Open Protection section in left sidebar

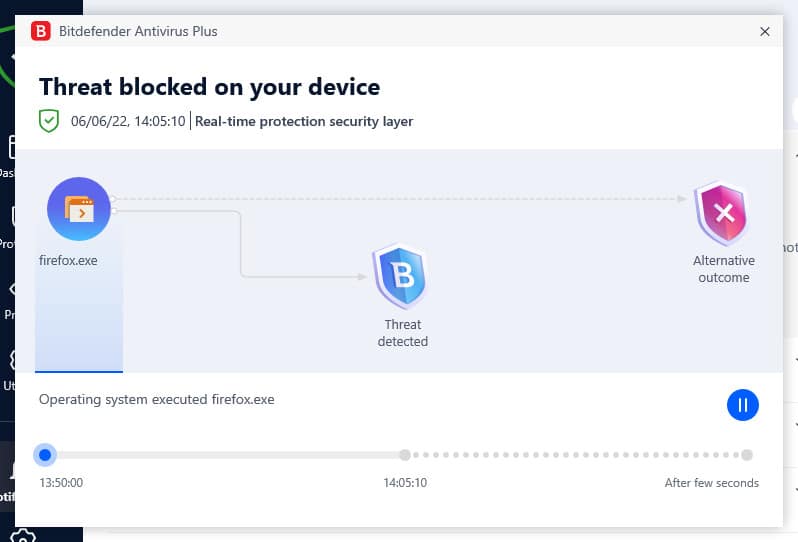[8, 226]
